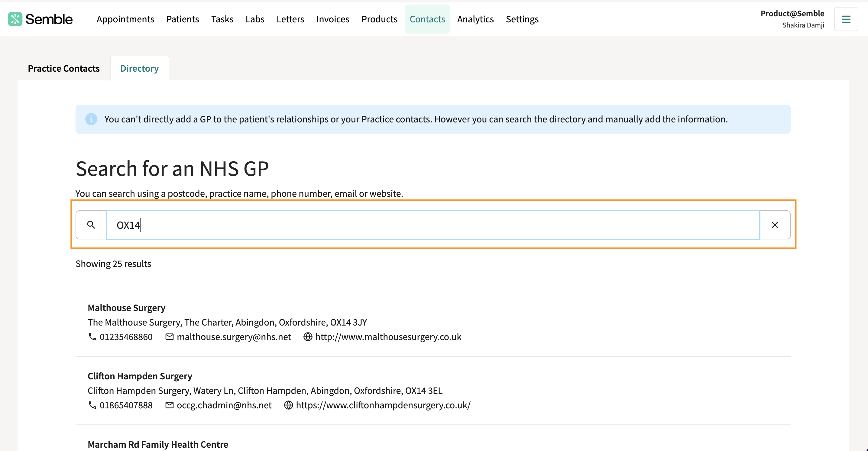868x451 pixels.
Task: Click Product@Semble account name
Action: click(x=792, y=14)
